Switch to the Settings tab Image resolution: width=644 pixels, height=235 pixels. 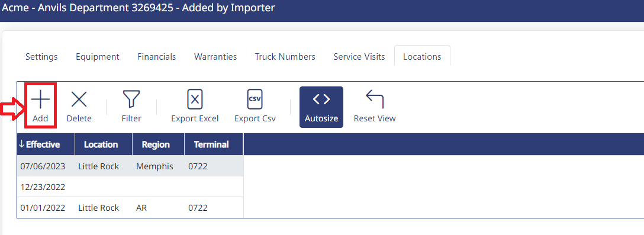pos(41,57)
